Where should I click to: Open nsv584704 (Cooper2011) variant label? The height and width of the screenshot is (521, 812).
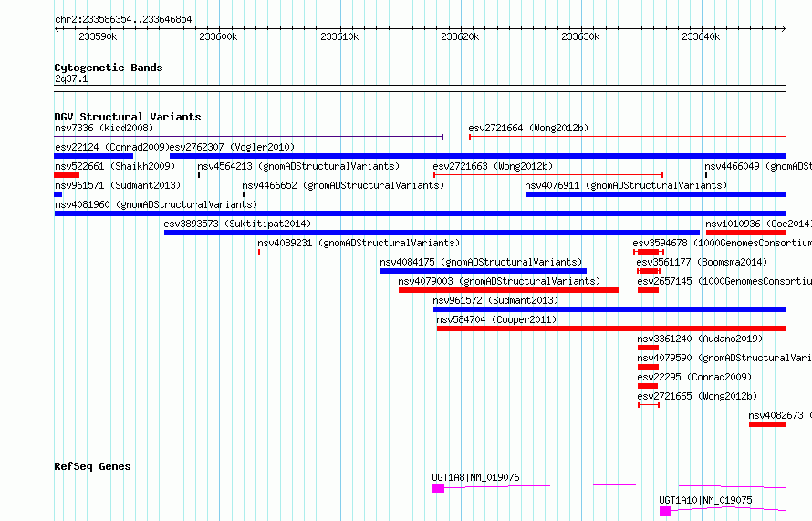[x=496, y=319]
